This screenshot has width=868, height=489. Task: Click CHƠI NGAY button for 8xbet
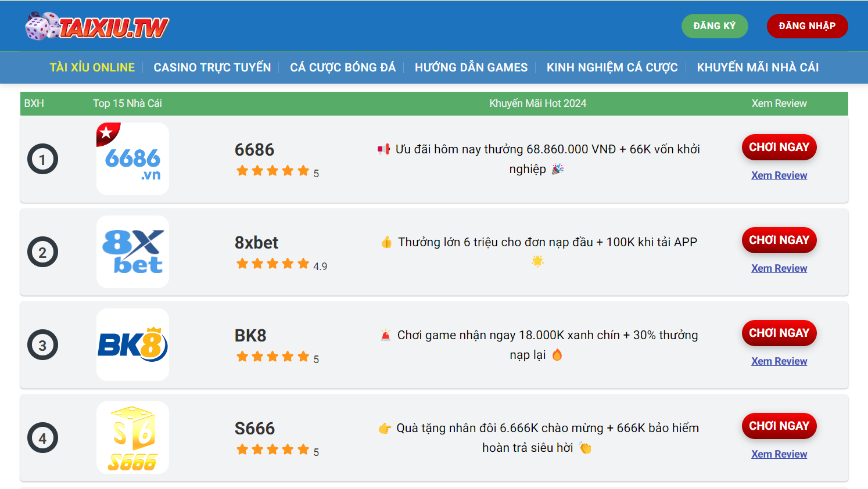[779, 240]
